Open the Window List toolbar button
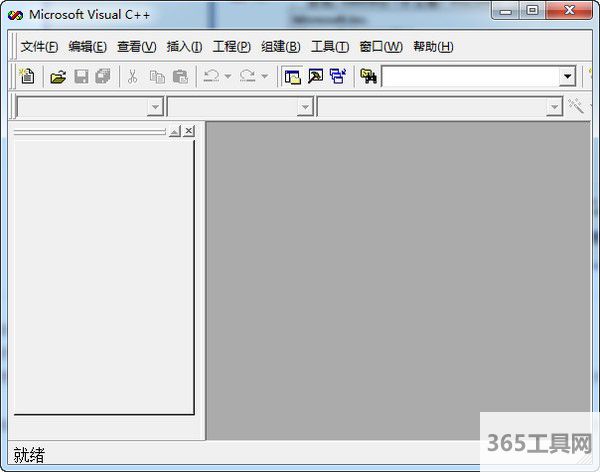600x472 pixels. 337,77
